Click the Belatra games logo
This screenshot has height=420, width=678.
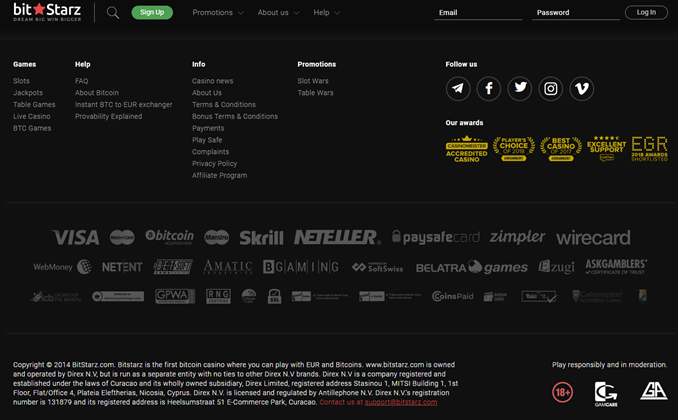click(472, 267)
